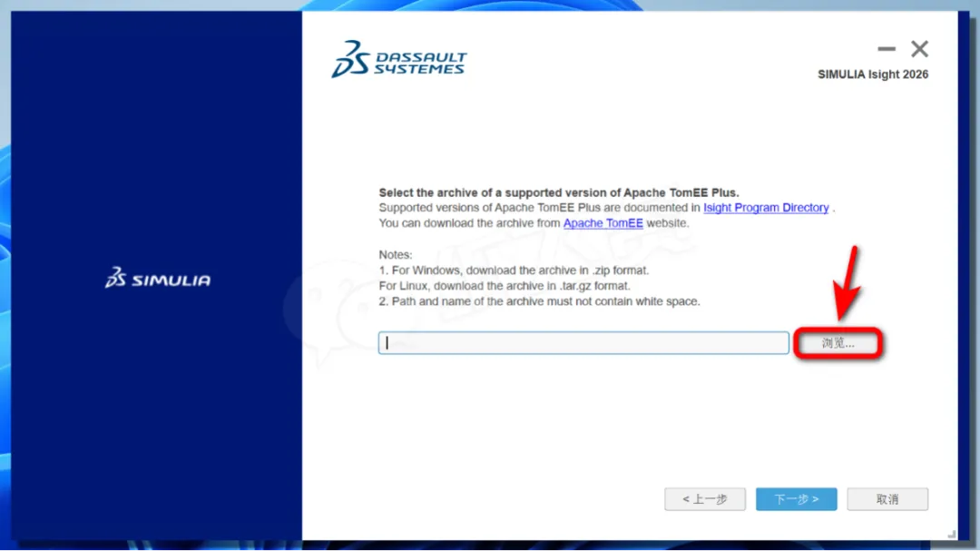This screenshot has height=551, width=980.
Task: Click the 'Select the archive of a supported version' heading
Action: 559,192
